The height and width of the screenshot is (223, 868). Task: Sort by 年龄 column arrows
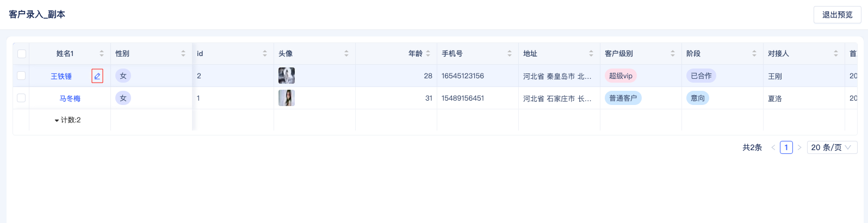pyautogui.click(x=428, y=53)
